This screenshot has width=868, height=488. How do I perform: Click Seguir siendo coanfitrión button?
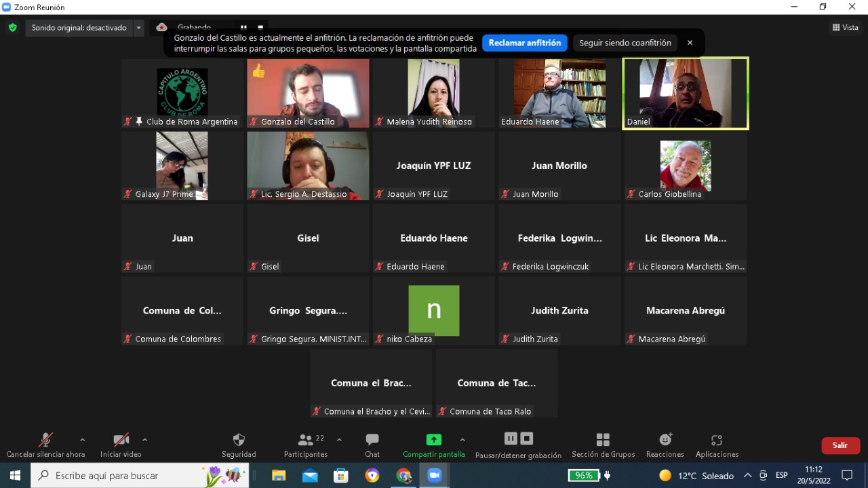click(625, 43)
